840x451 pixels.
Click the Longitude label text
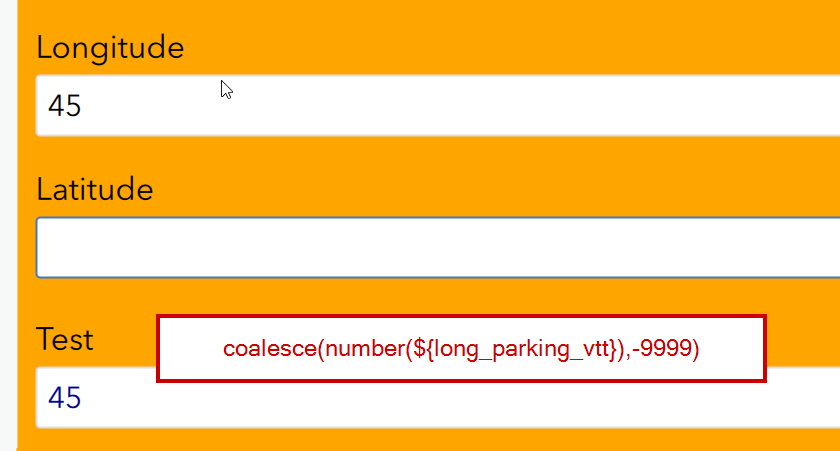pyautogui.click(x=110, y=48)
